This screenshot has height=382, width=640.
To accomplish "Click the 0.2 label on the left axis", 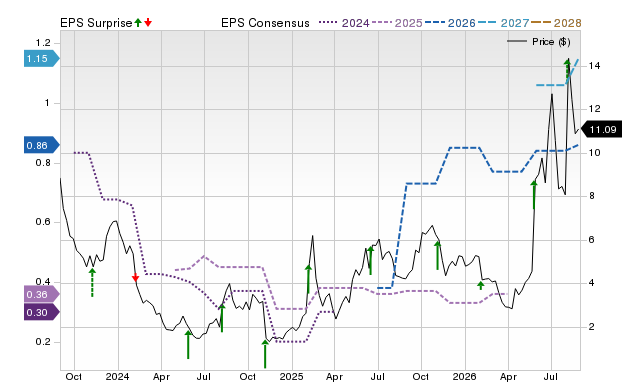I will click(x=43, y=342).
